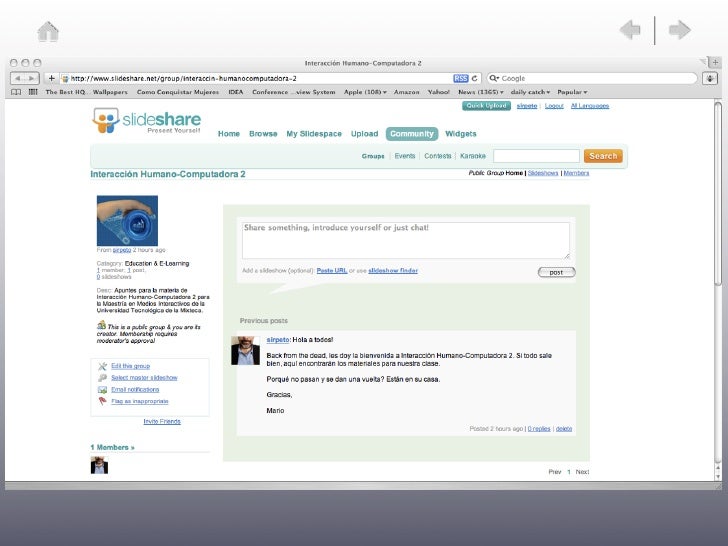The width and height of the screenshot is (728, 546).
Task: Click the Paste URL link
Action: (x=332, y=271)
